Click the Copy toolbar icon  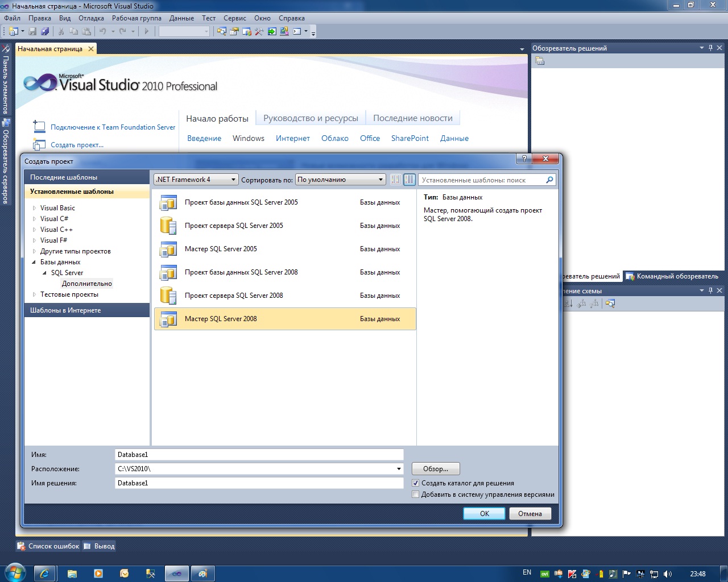[x=73, y=31]
